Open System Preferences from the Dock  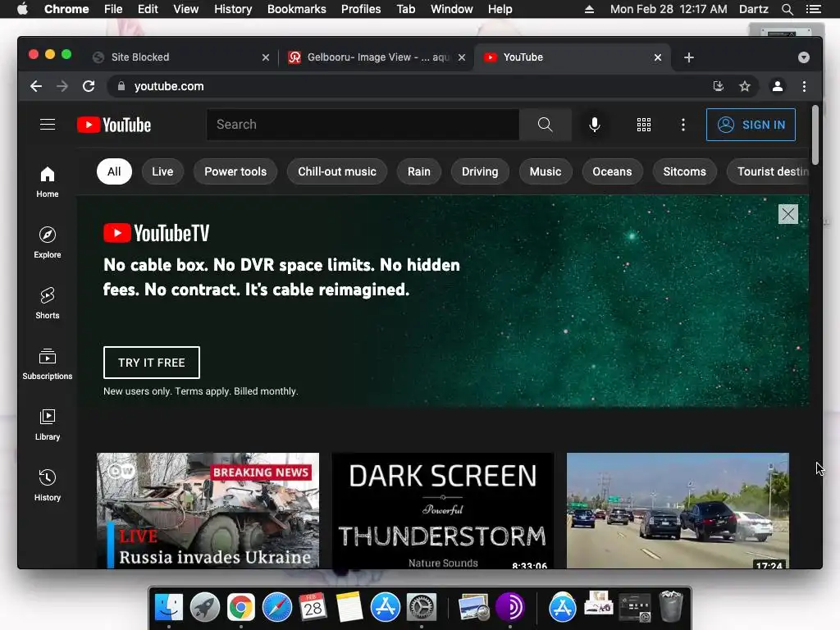pyautogui.click(x=422, y=607)
